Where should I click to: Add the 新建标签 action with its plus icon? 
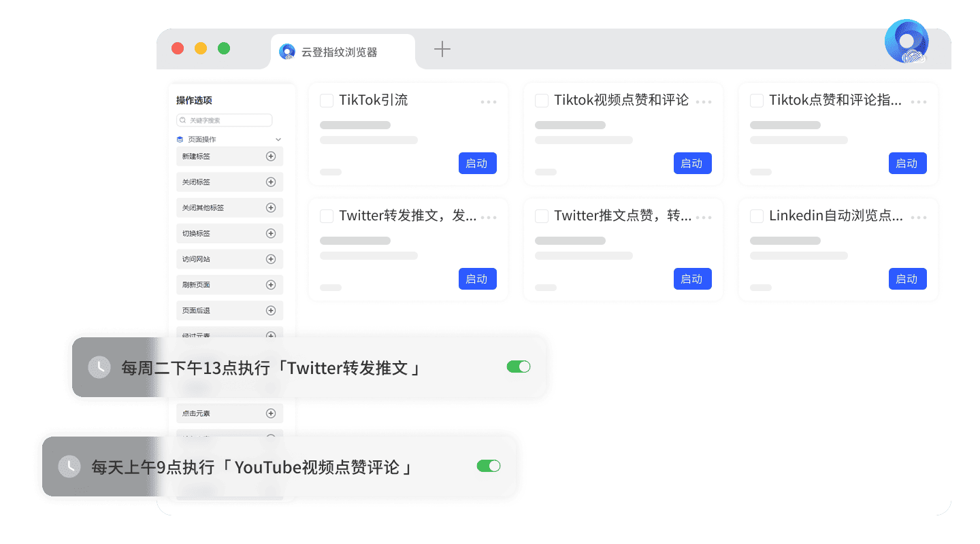pos(270,156)
